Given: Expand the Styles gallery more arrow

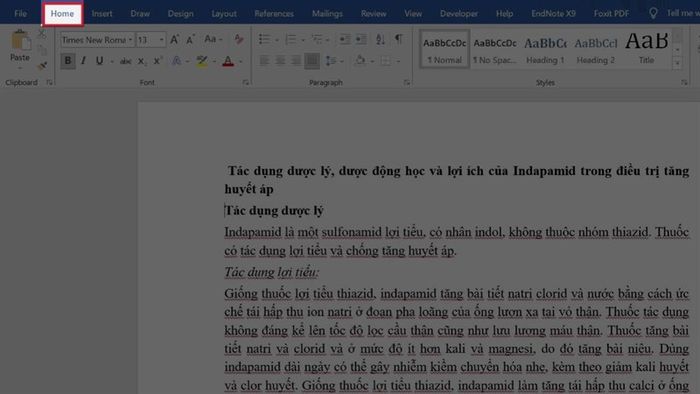Looking at the screenshot, I should tap(677, 64).
